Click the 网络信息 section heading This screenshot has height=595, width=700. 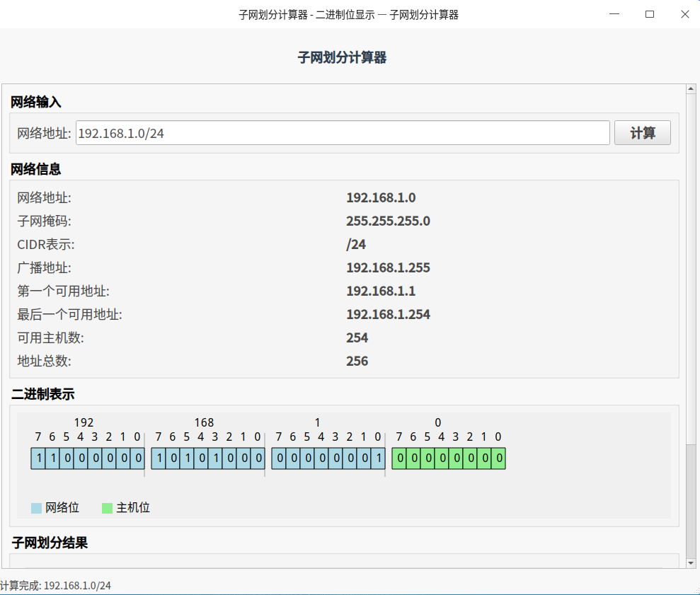tap(36, 169)
